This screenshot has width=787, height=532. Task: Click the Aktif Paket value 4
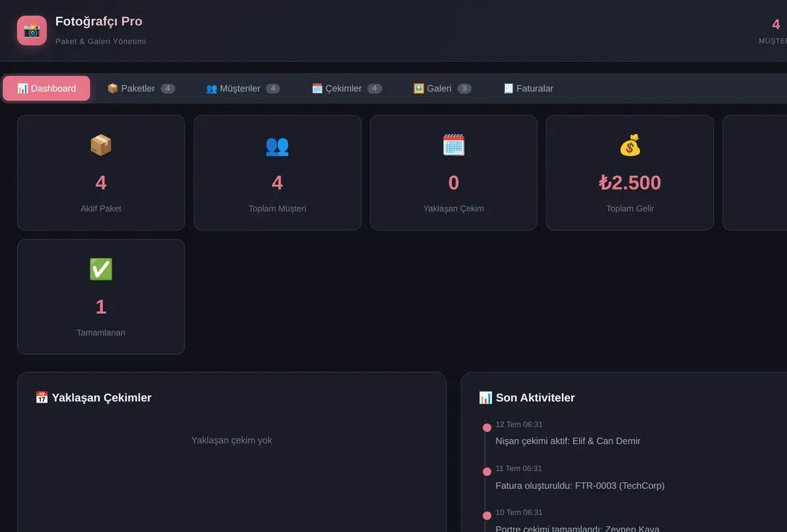pos(101,182)
